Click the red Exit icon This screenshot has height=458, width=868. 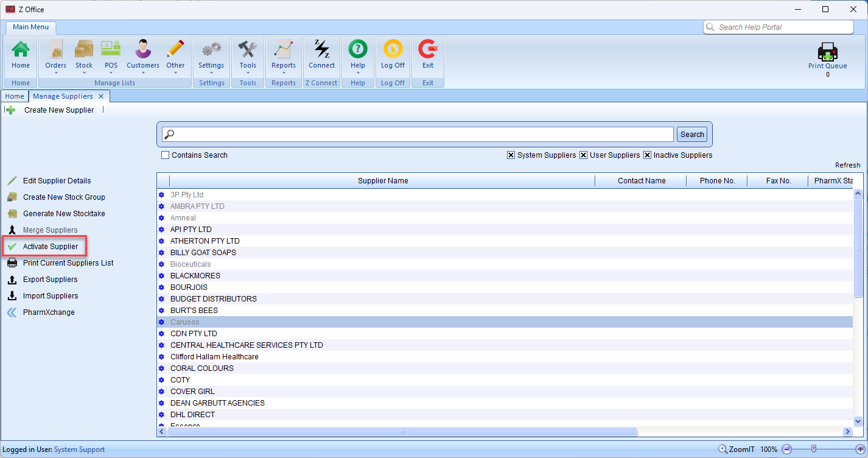pos(428,49)
